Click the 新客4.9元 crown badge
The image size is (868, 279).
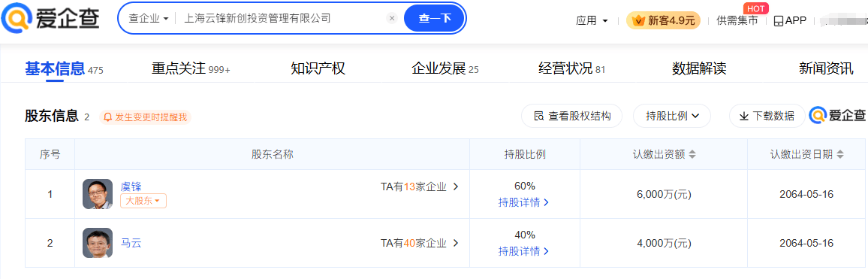(663, 20)
